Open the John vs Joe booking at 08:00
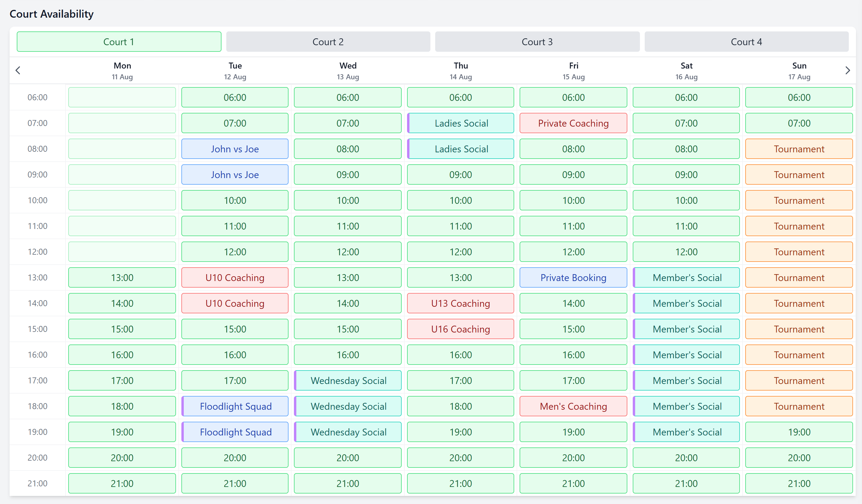This screenshot has width=862, height=504. pos(235,149)
